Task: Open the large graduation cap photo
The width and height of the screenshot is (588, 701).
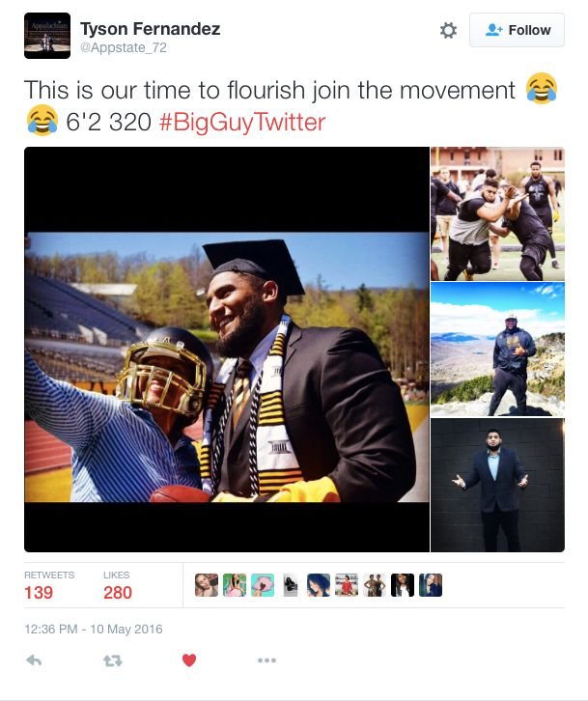Action: (x=227, y=350)
